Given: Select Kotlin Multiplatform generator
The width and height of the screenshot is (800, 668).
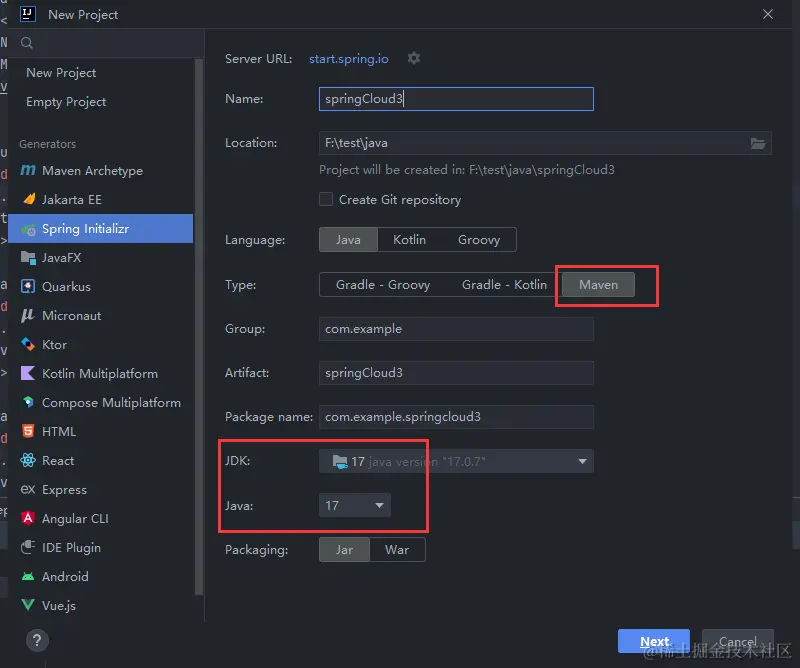Looking at the screenshot, I should point(100,374).
